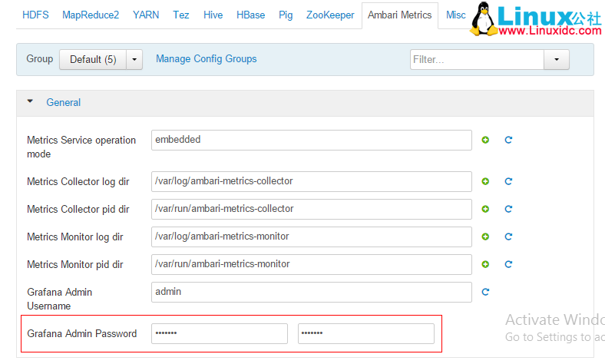Click green override icon for Metrics Collector log dir
The height and width of the screenshot is (364, 605).
coord(485,181)
